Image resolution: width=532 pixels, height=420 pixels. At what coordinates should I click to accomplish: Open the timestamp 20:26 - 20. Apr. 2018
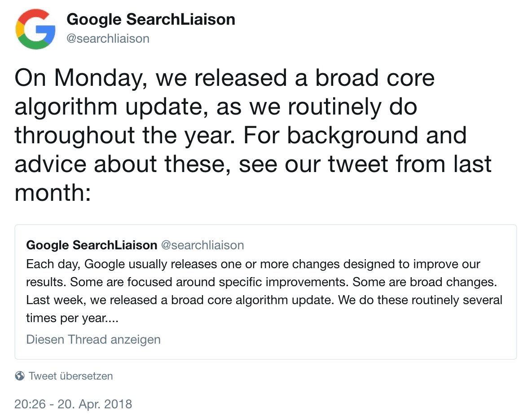[x=73, y=404]
